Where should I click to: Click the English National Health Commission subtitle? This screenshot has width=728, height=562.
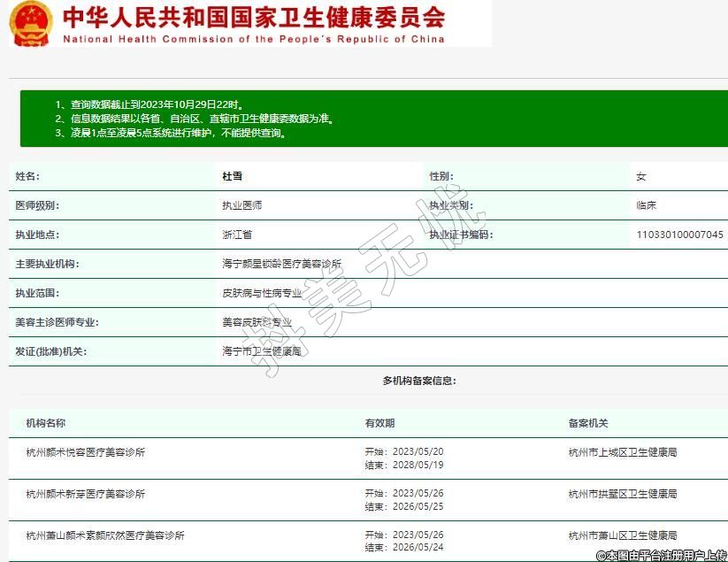tap(254, 39)
